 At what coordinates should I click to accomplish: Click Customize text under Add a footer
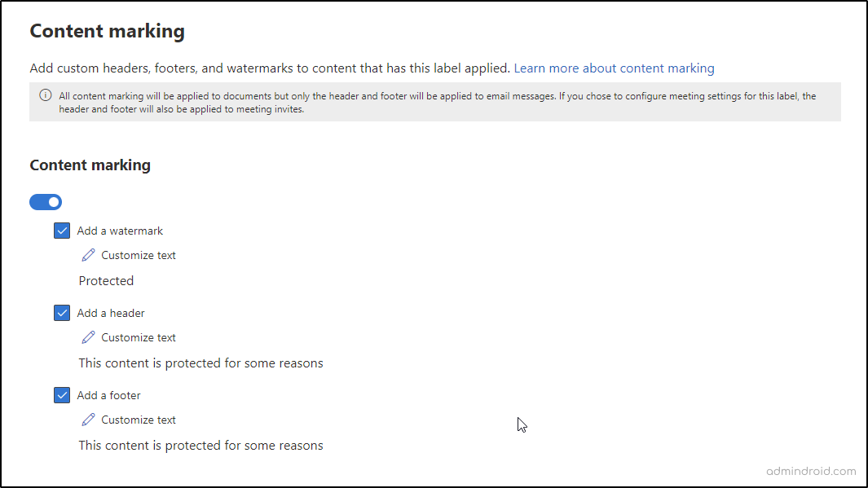coord(139,420)
